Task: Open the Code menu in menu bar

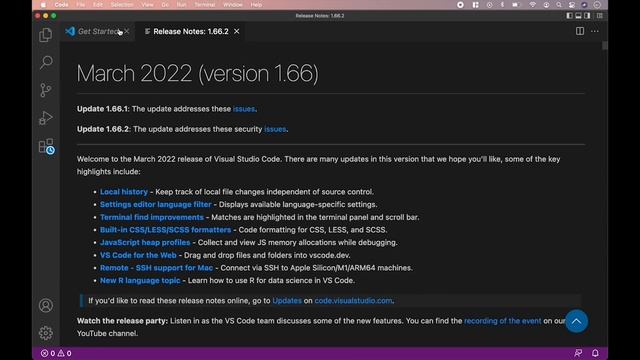Action: pyautogui.click(x=61, y=5)
